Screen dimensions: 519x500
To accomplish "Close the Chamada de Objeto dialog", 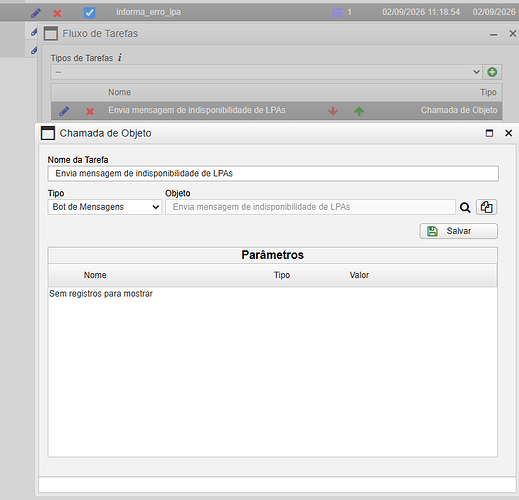I will 508,133.
